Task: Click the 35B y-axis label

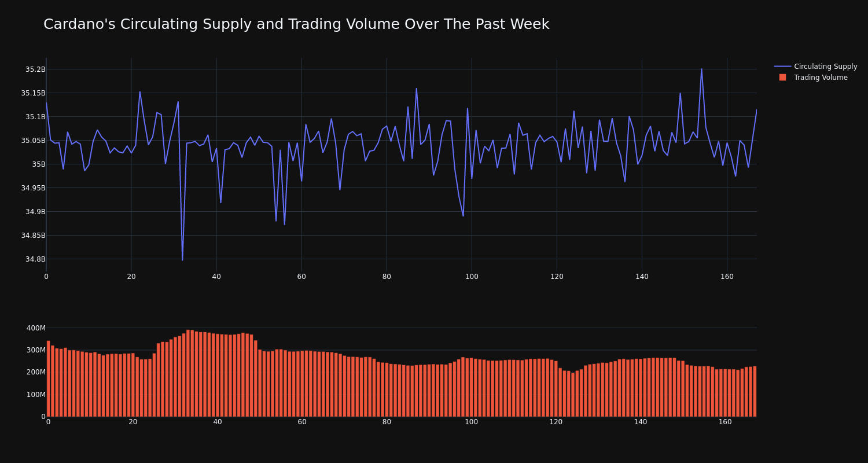Action: click(x=38, y=164)
